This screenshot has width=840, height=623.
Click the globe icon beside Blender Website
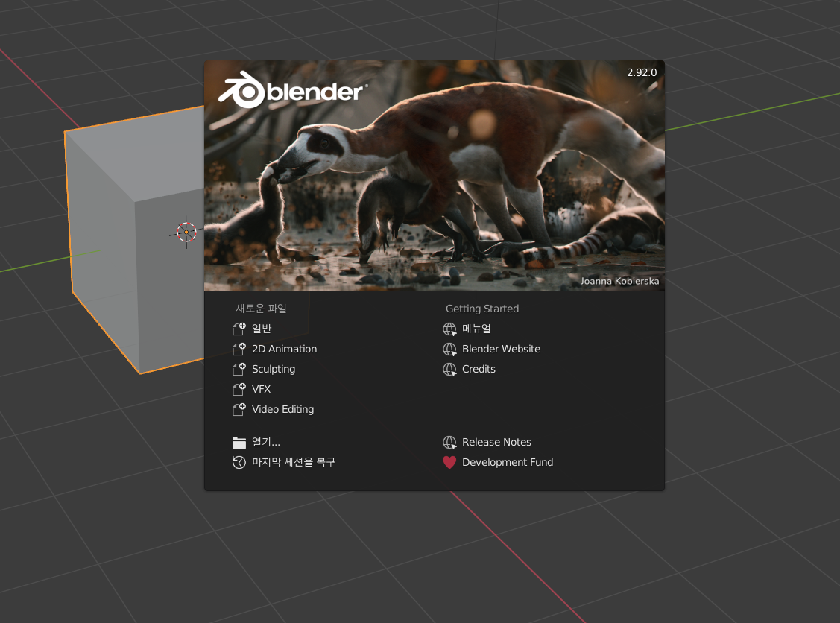click(449, 349)
